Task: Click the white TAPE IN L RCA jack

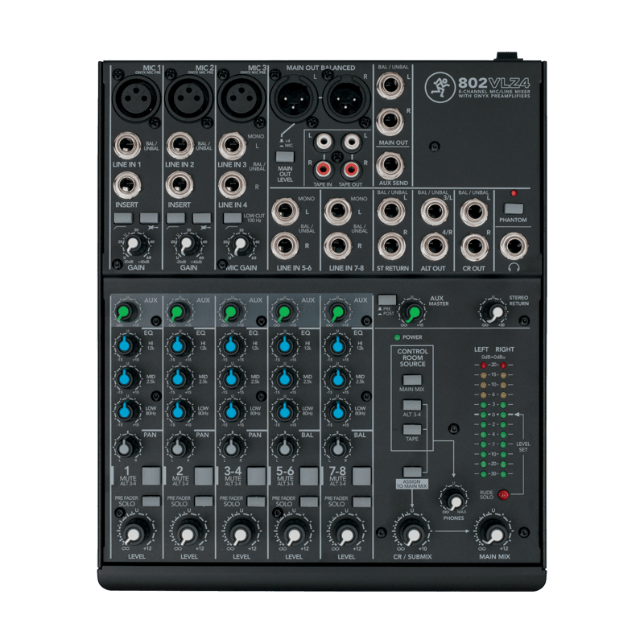Action: tap(324, 142)
